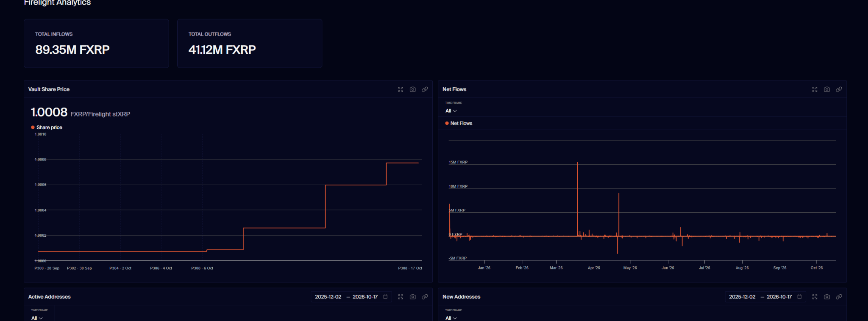Open calendar icon in Active Addresses date range
The image size is (868, 321).
[x=385, y=297]
